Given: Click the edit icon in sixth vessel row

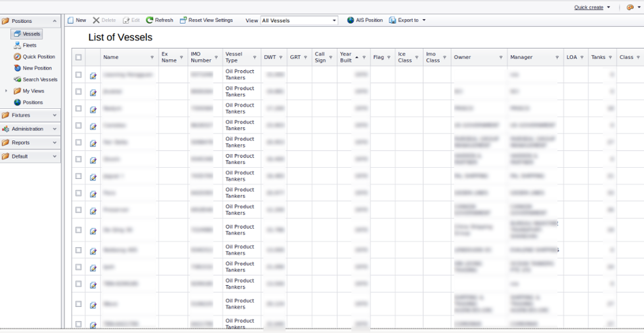Looking at the screenshot, I should tap(93, 160).
